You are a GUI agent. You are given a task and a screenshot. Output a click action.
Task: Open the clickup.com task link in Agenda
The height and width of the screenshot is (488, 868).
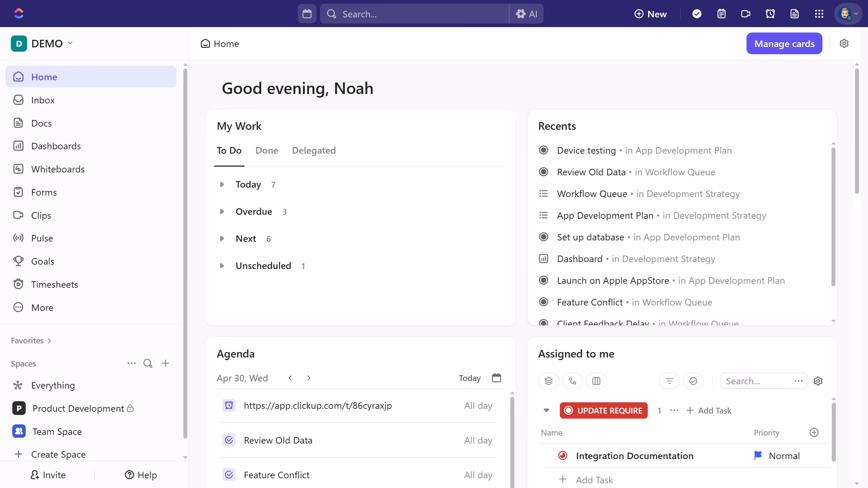point(318,406)
